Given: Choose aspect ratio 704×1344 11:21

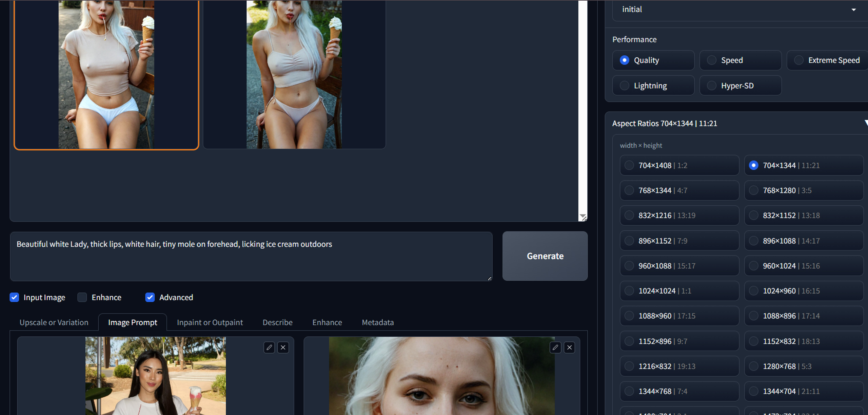Looking at the screenshot, I should (804, 165).
